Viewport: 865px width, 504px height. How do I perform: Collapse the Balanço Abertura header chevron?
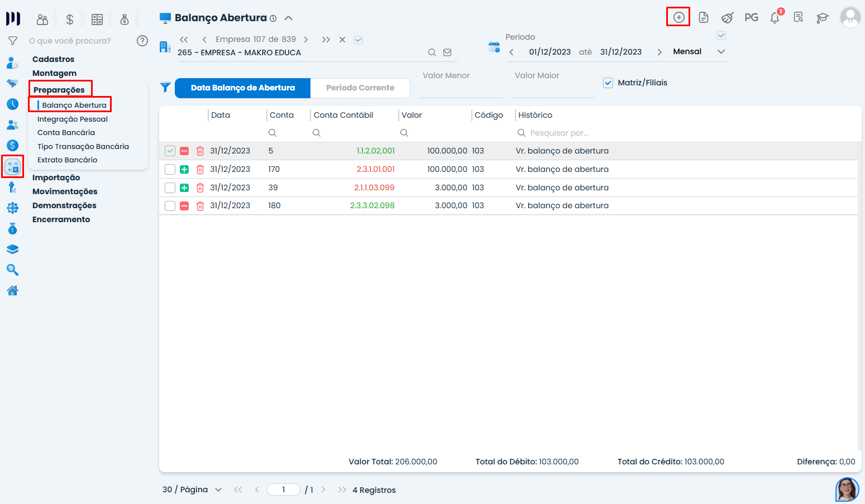coord(288,18)
